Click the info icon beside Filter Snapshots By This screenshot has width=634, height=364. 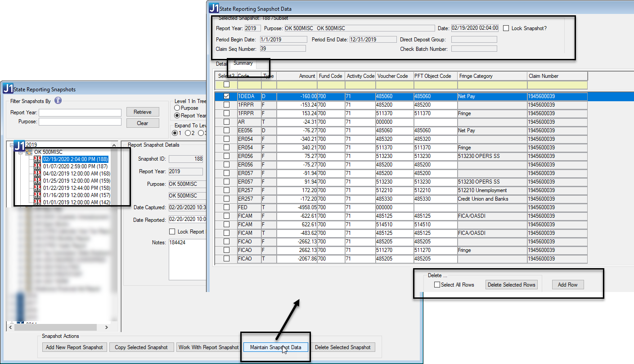click(x=58, y=100)
